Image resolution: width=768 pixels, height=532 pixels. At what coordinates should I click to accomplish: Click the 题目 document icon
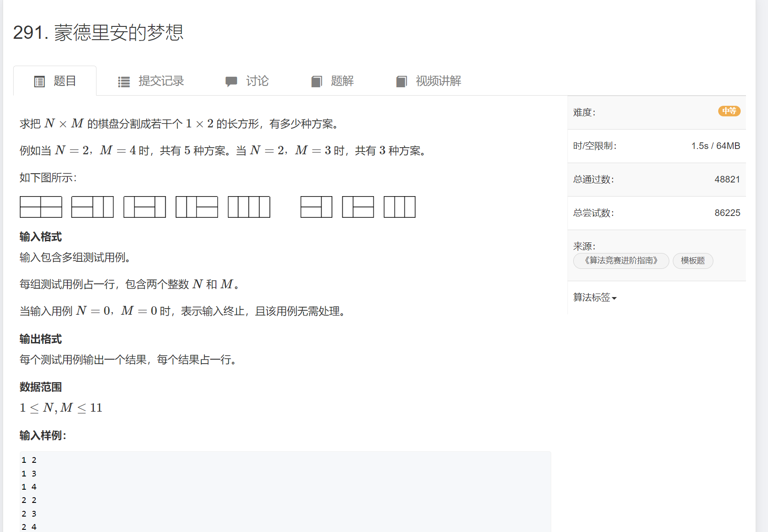click(40, 82)
